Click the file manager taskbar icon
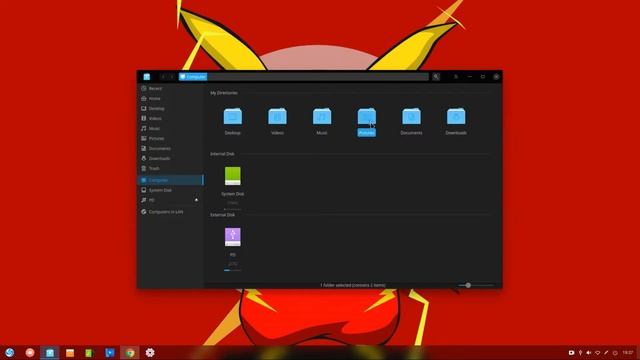This screenshot has width=640, height=360. point(50,353)
